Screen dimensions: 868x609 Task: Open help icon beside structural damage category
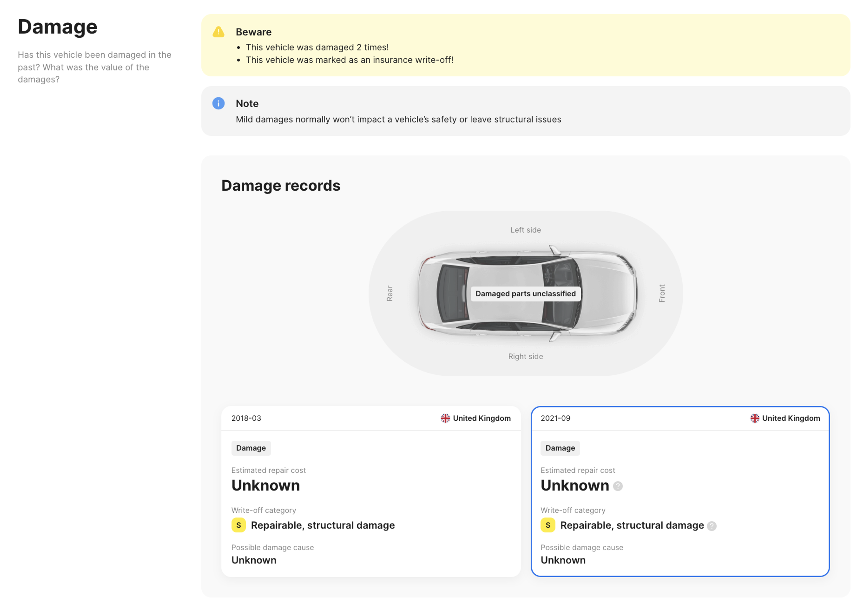712,526
